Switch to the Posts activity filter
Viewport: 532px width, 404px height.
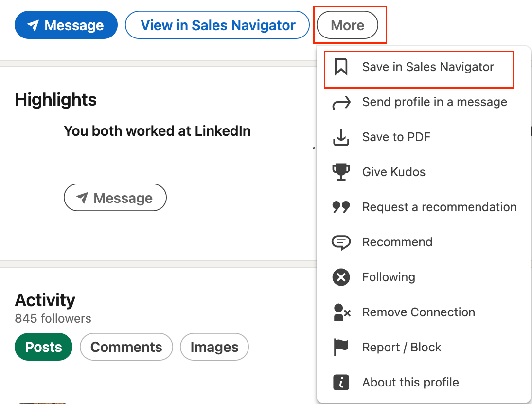[x=43, y=347]
